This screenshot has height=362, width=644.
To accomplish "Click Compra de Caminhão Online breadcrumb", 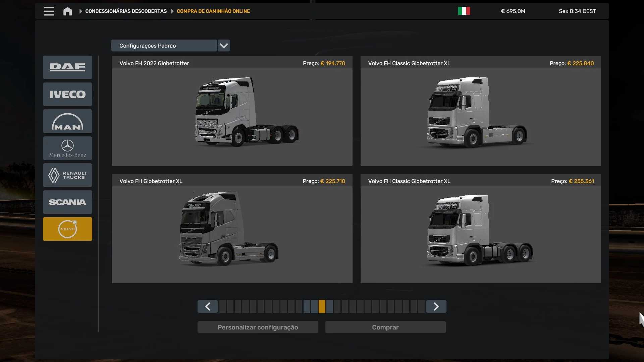I will (x=213, y=11).
